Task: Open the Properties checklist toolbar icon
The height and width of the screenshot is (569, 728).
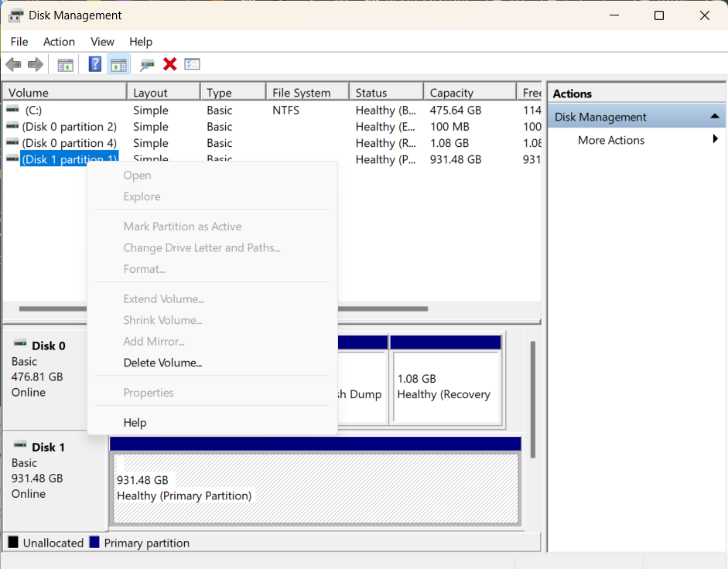Action: [x=192, y=64]
